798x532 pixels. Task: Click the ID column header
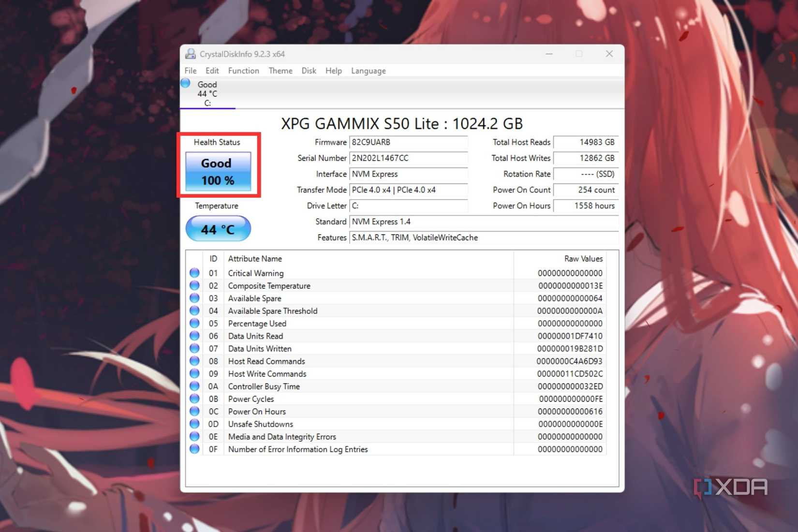213,259
